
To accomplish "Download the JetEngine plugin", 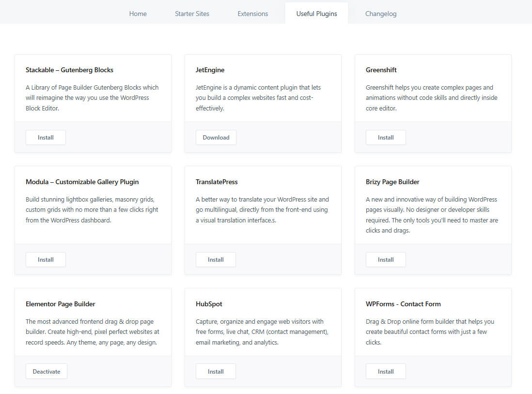I will (216, 138).
